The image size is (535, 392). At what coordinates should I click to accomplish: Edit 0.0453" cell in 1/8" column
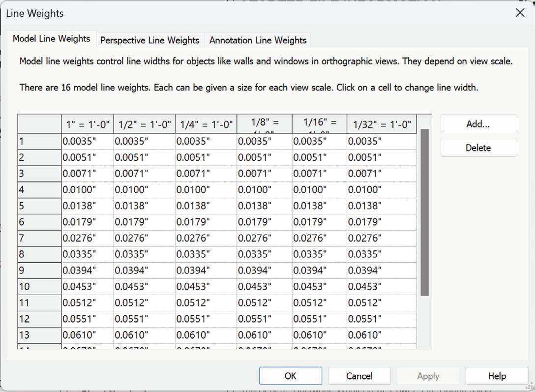pyautogui.click(x=265, y=287)
